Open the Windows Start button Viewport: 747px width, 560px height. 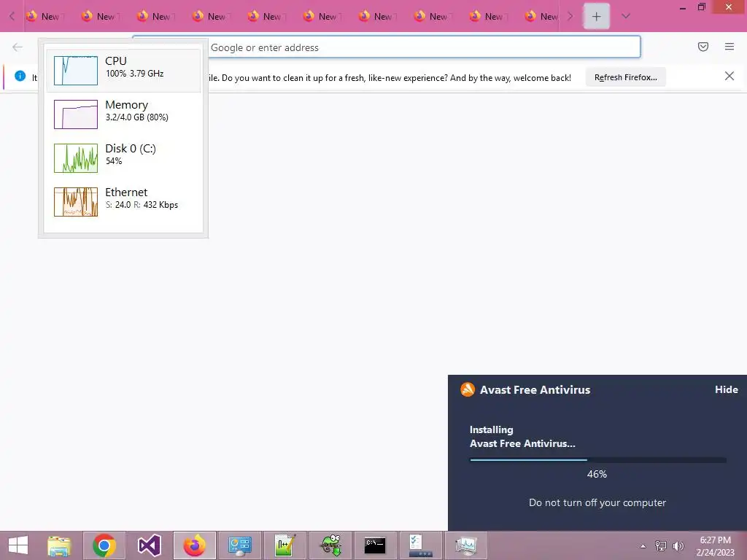click(18, 545)
